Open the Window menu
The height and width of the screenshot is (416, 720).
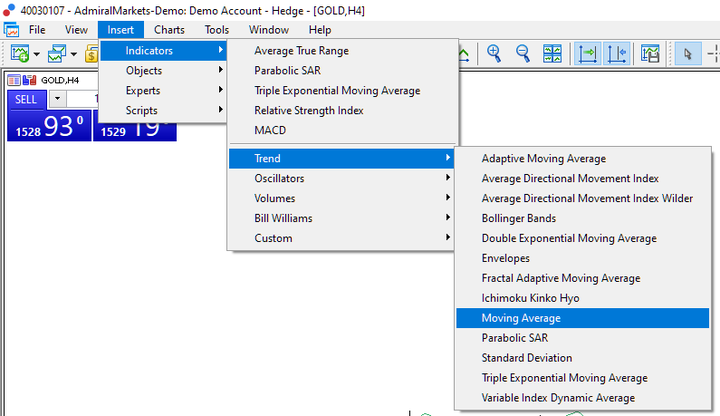point(269,30)
